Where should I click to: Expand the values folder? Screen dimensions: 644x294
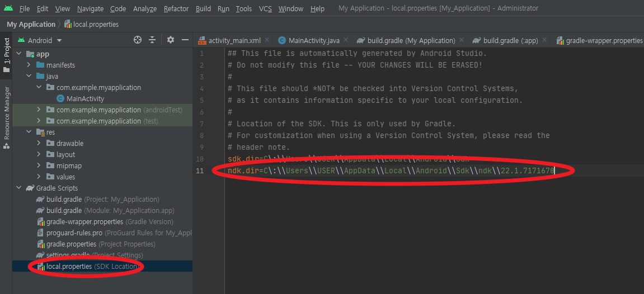click(39, 177)
